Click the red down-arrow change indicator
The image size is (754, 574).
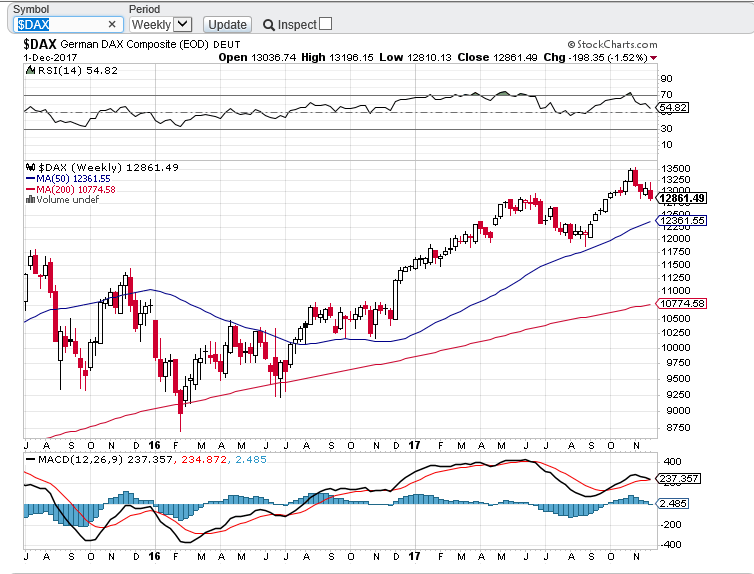point(653,58)
